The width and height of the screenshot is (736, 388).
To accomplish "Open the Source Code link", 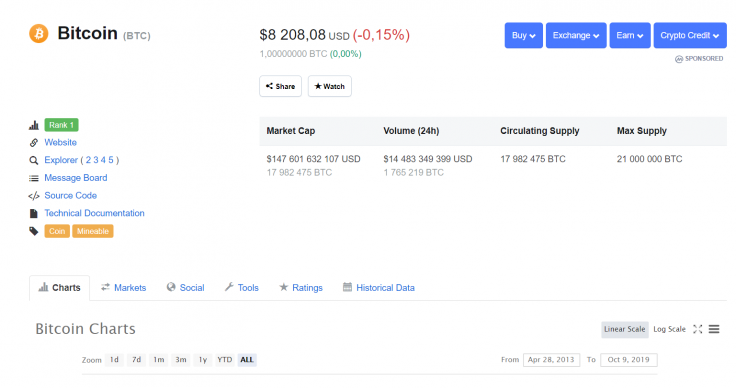I will click(70, 196).
